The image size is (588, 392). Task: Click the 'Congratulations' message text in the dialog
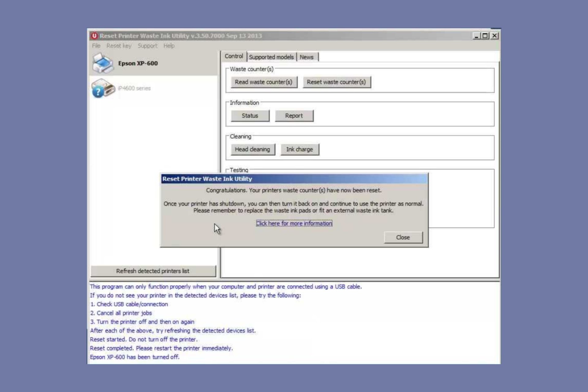pyautogui.click(x=294, y=190)
